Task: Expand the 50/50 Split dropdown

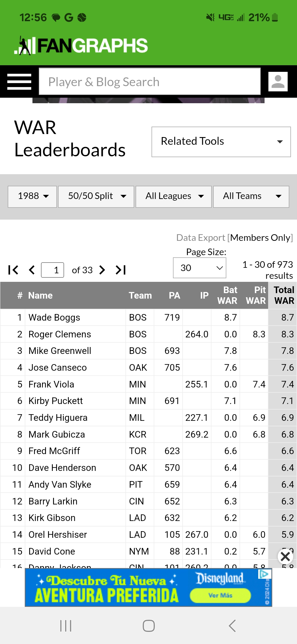Action: 96,197
